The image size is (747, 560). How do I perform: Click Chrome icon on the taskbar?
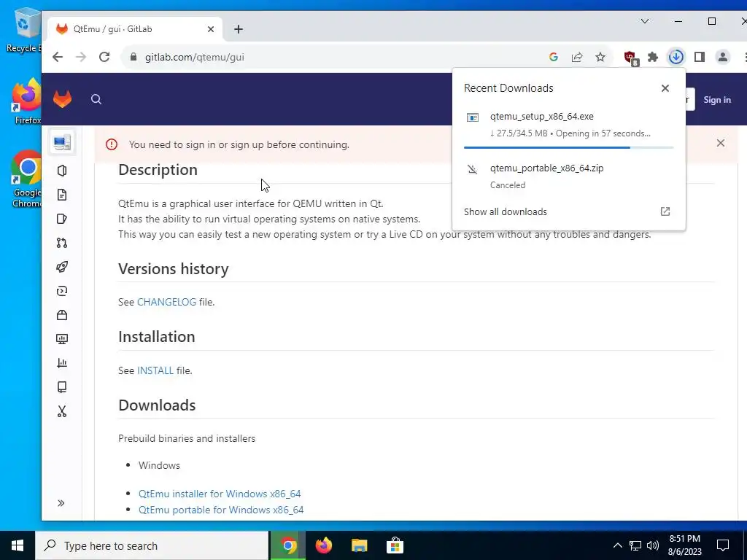click(287, 545)
